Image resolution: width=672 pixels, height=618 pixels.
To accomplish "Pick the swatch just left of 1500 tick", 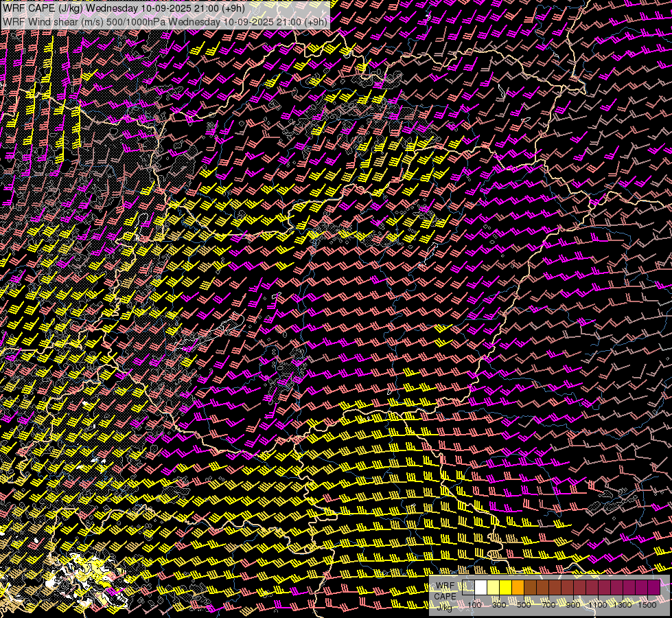I will (x=641, y=587).
